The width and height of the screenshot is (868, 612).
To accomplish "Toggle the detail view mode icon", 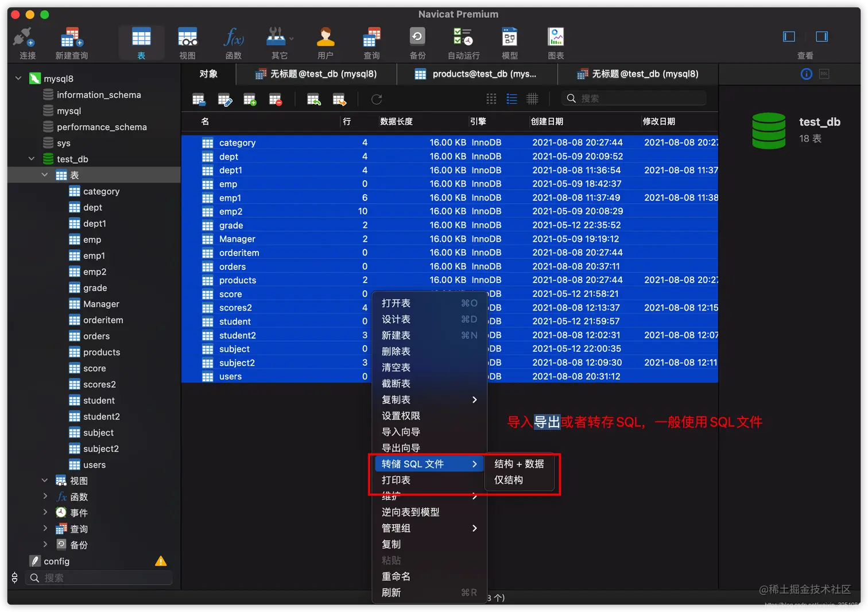I will click(x=532, y=98).
